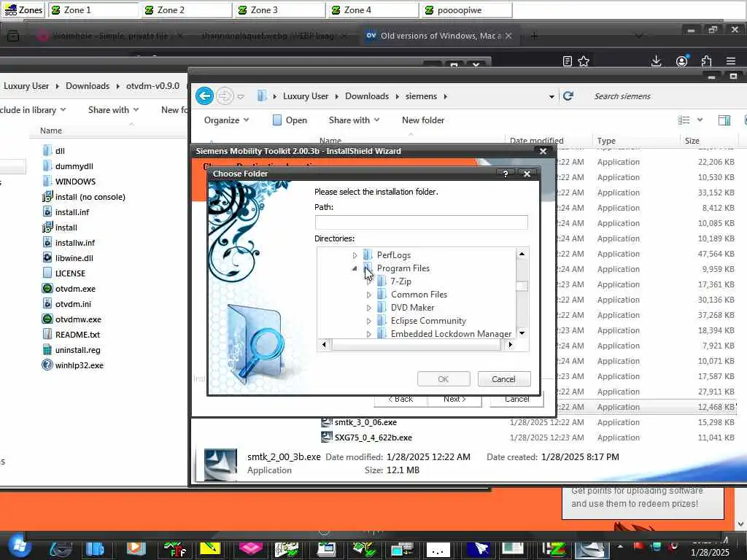The height and width of the screenshot is (560, 747).
Task: Click Luxury User in otvdm breadcrumb
Action: click(x=26, y=86)
